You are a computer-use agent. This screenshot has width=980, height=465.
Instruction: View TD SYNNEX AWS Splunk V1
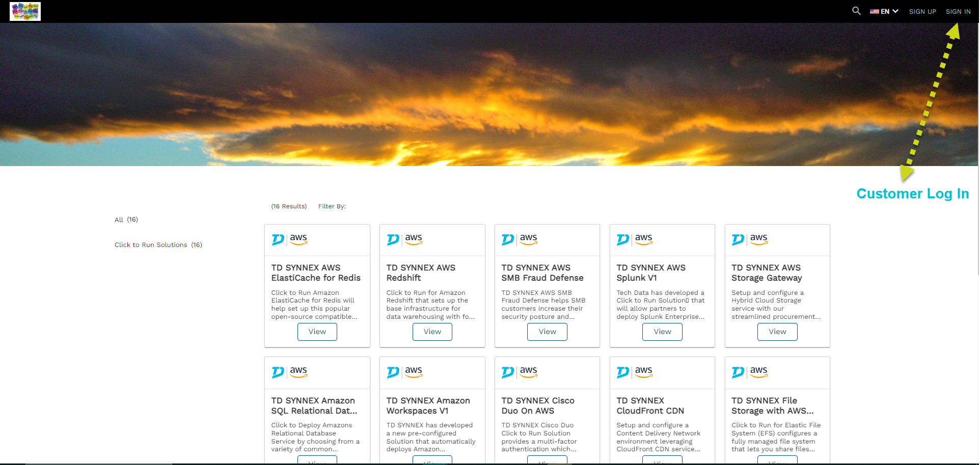pos(663,332)
